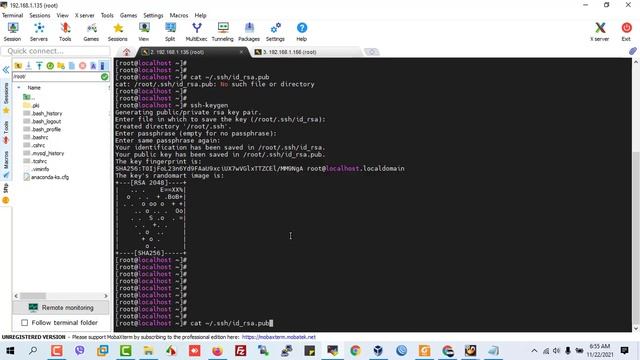
Task: Select the .mysql_history file
Action: (x=44, y=153)
